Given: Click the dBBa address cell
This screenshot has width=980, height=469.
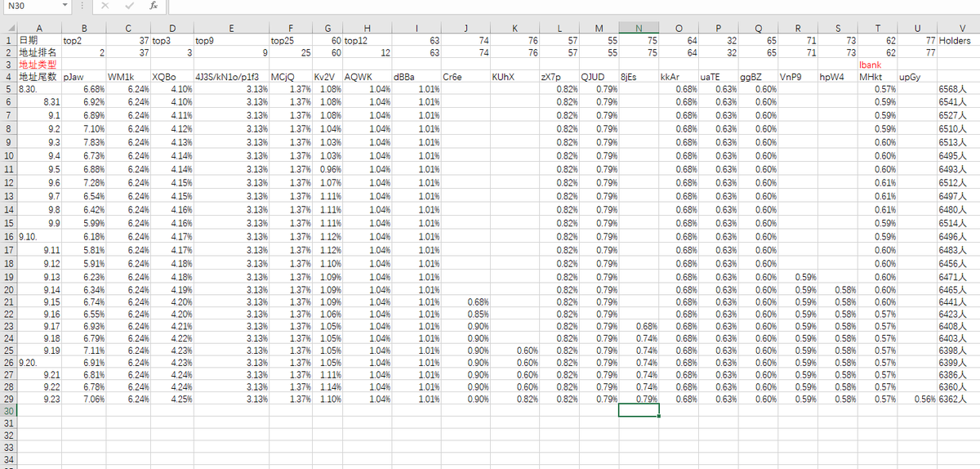Looking at the screenshot, I should tap(416, 76).
